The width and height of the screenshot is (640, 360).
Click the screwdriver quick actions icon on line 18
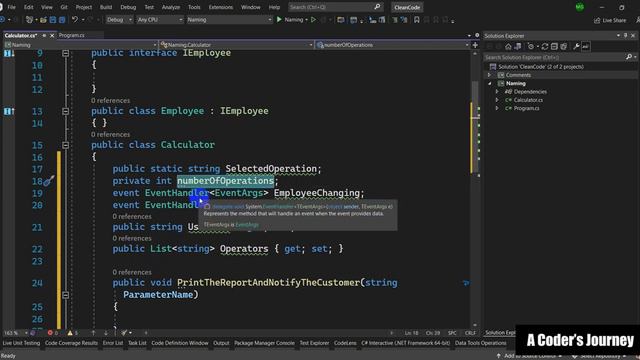pos(49,180)
